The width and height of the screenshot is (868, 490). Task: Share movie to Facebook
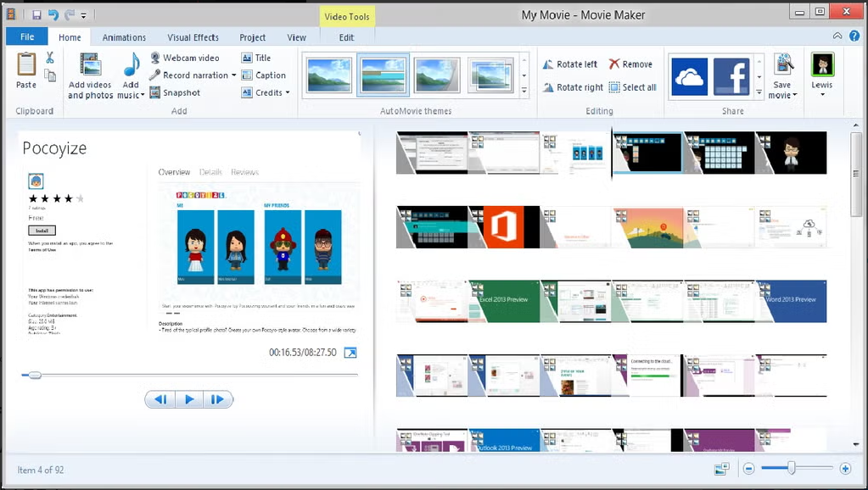pyautogui.click(x=731, y=76)
